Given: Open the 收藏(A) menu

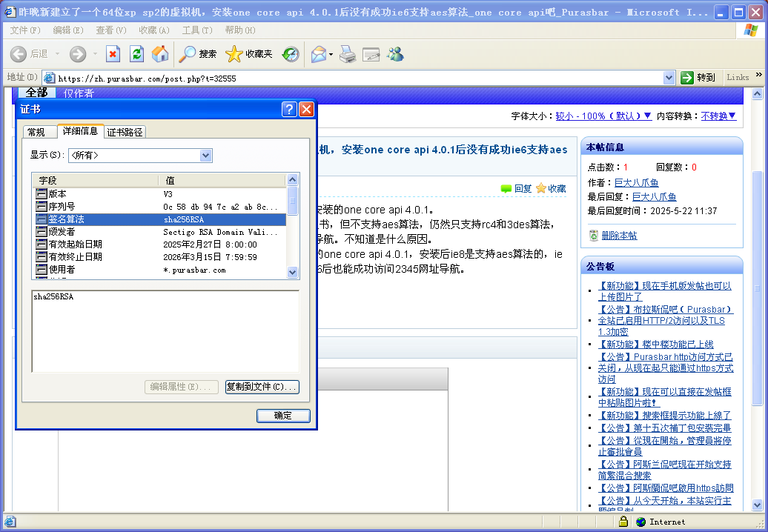Looking at the screenshot, I should pos(154,30).
